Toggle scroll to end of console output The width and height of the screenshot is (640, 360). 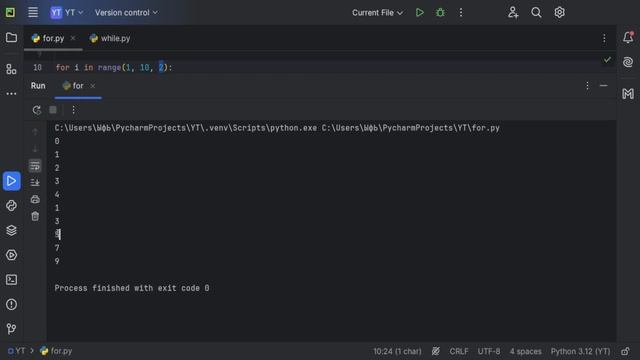(35, 182)
